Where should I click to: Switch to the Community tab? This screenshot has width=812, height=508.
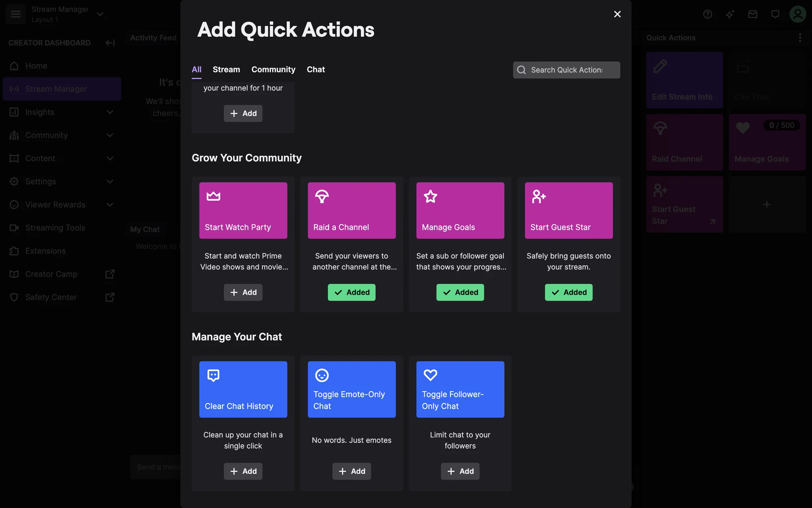[273, 69]
